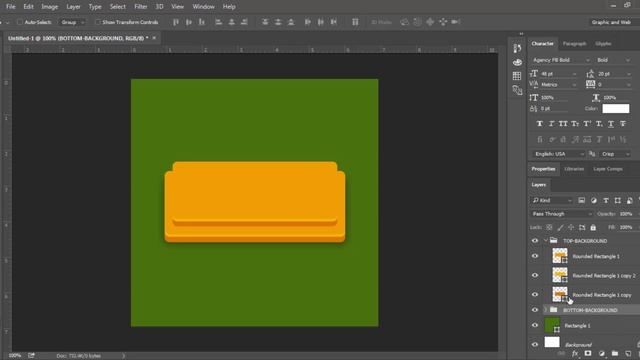This screenshot has height=360, width=640.
Task: Hide the Rectangle 1 layer
Action: click(x=535, y=325)
